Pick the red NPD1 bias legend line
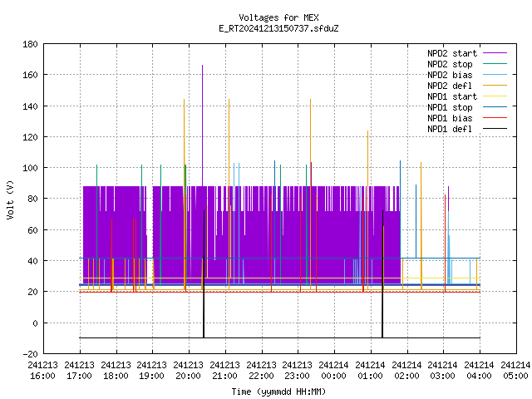This screenshot has width=532, height=399. click(495, 118)
